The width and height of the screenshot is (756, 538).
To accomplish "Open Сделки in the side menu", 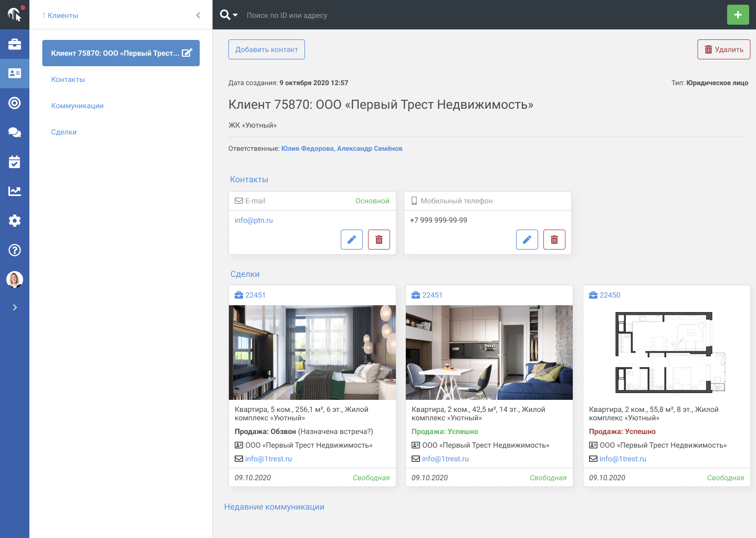I will point(64,132).
